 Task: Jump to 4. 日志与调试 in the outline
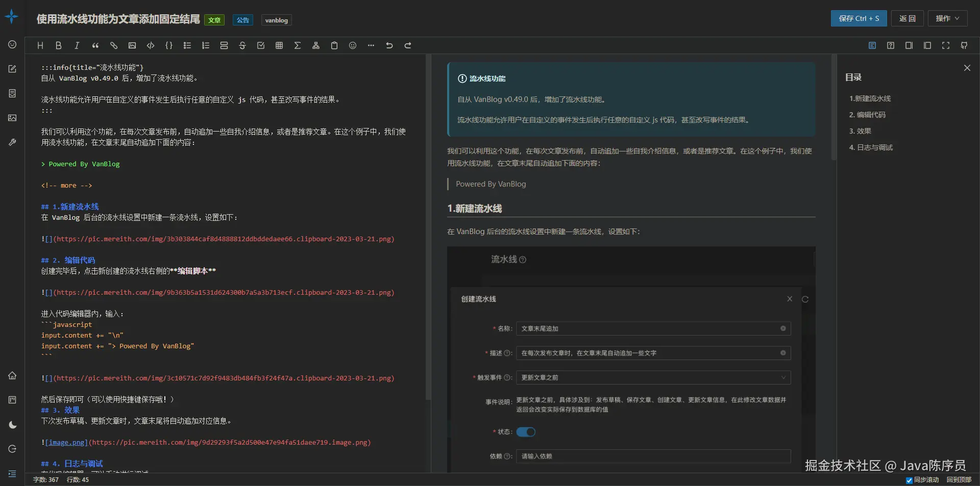point(871,147)
